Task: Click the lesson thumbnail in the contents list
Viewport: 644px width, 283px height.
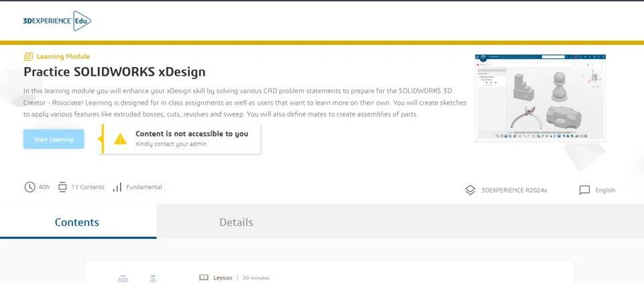Action: pos(138,278)
